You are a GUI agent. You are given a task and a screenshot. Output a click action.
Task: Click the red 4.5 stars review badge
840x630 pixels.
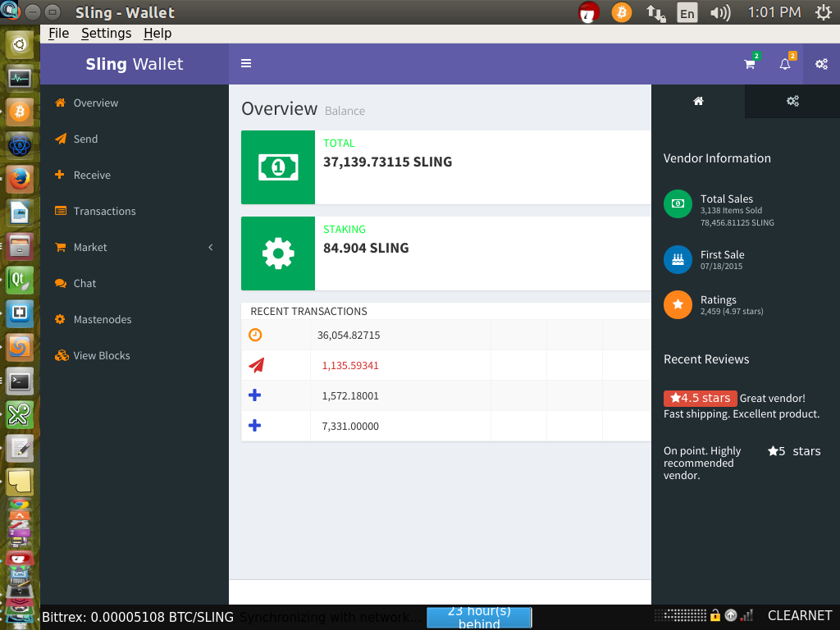[x=701, y=398]
